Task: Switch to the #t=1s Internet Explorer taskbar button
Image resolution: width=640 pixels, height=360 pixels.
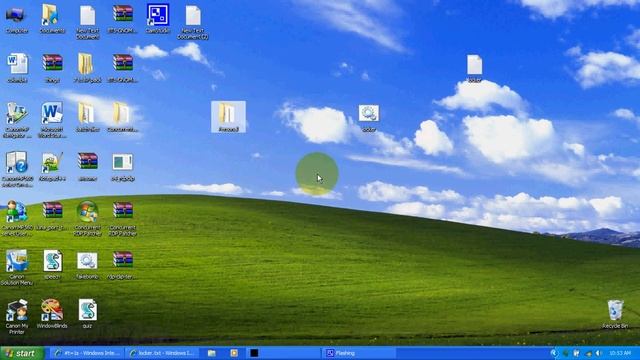Action: pyautogui.click(x=87, y=353)
